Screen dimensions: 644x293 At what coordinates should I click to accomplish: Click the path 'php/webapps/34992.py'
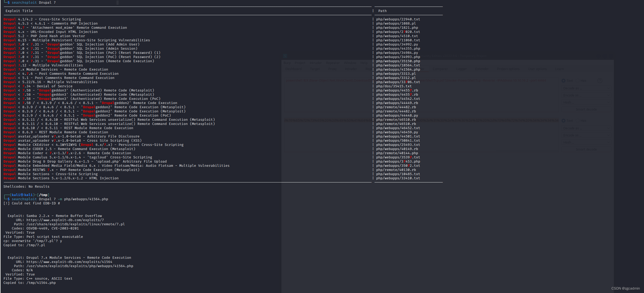(397, 44)
